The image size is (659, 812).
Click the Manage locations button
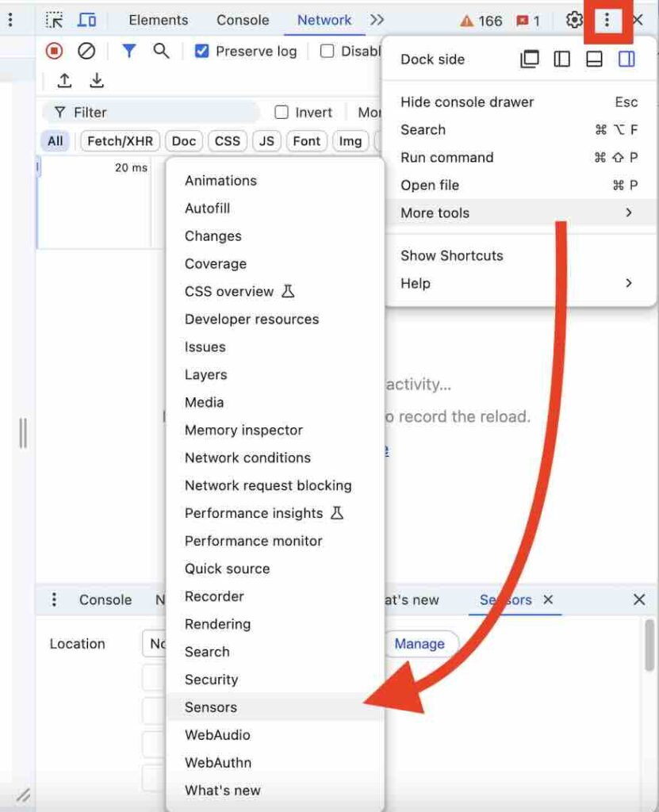click(x=420, y=644)
